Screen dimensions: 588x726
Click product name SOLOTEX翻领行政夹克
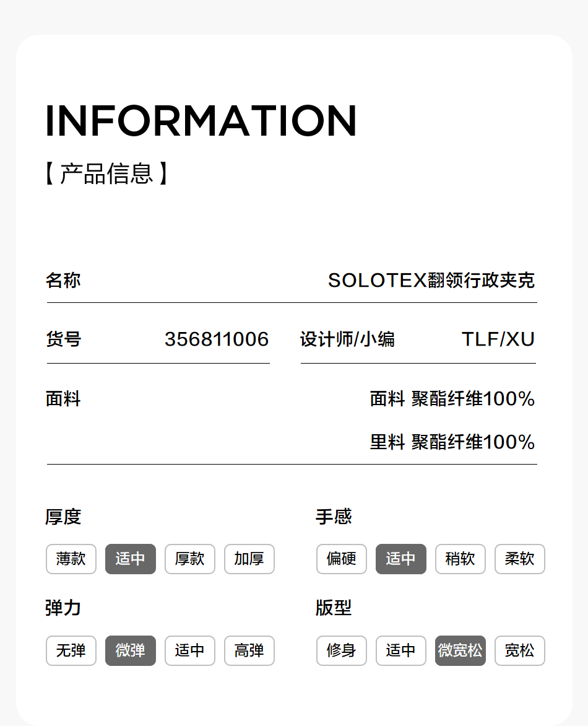(431, 281)
